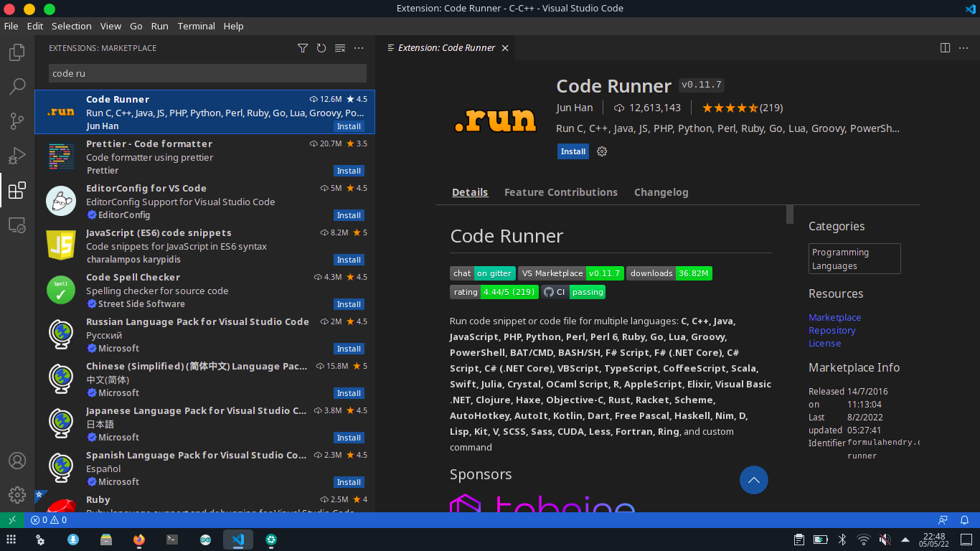Image resolution: width=980 pixels, height=551 pixels.
Task: Refresh the extensions list
Action: (321, 48)
